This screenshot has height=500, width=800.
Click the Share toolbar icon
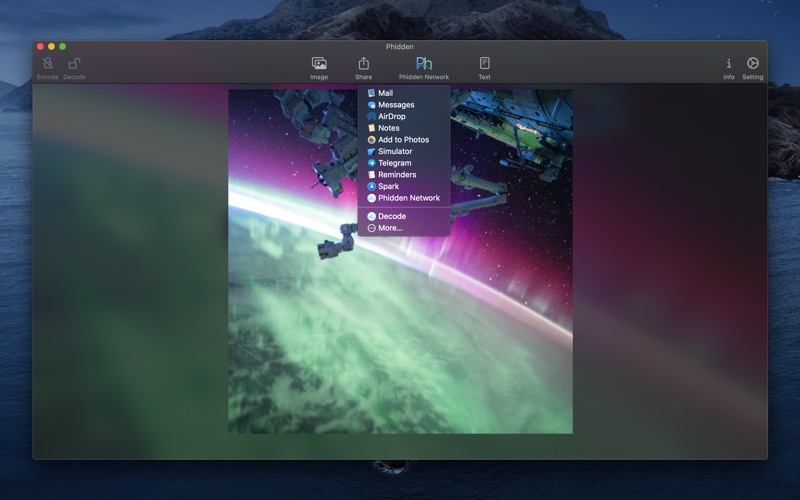pos(363,63)
